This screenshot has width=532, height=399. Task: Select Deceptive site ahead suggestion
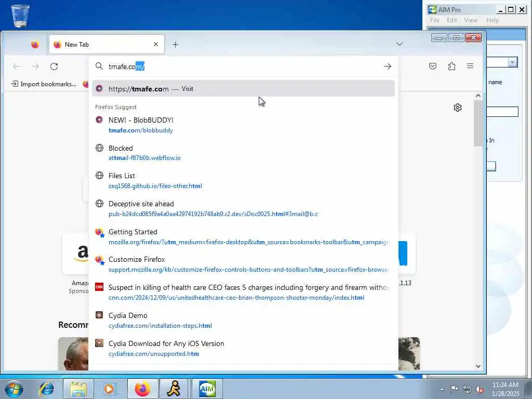243,209
